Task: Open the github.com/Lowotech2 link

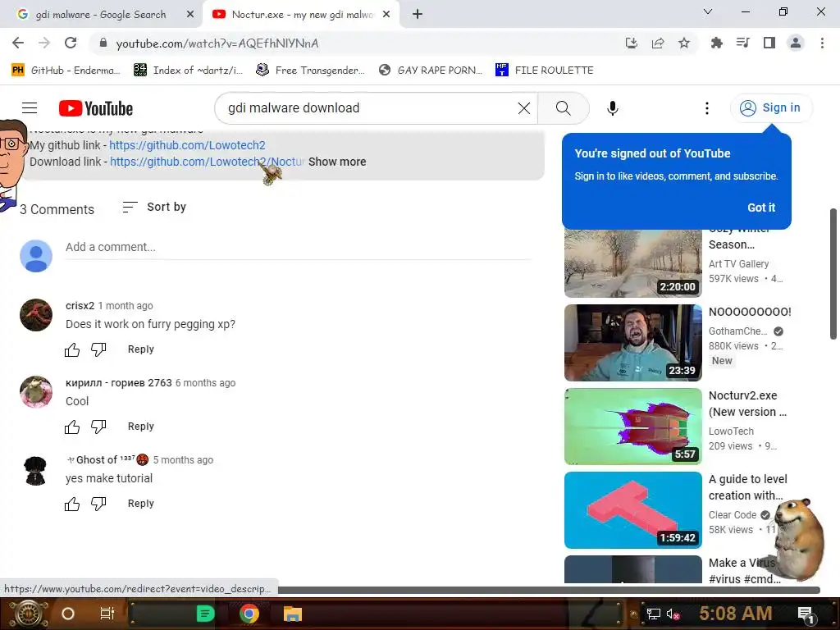Action: coord(187,145)
